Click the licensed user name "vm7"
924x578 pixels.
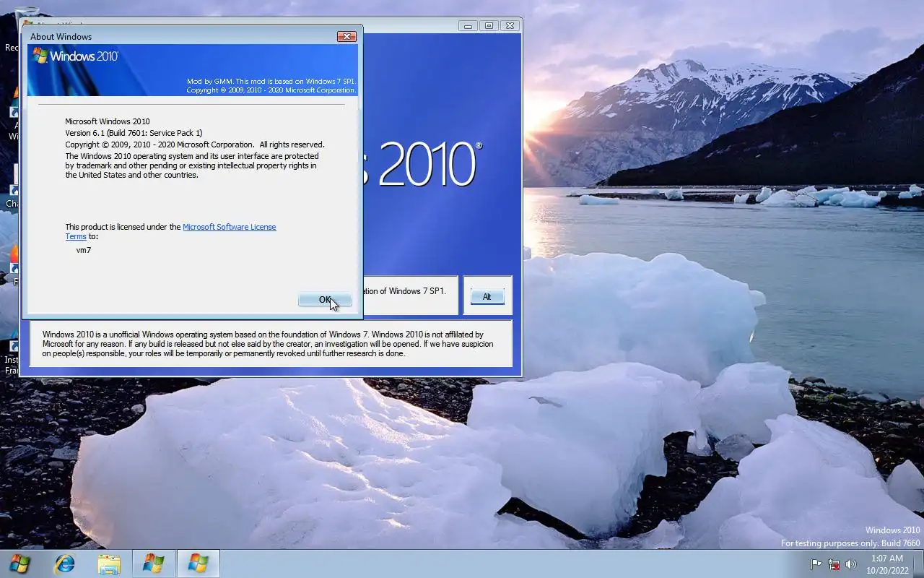click(84, 250)
